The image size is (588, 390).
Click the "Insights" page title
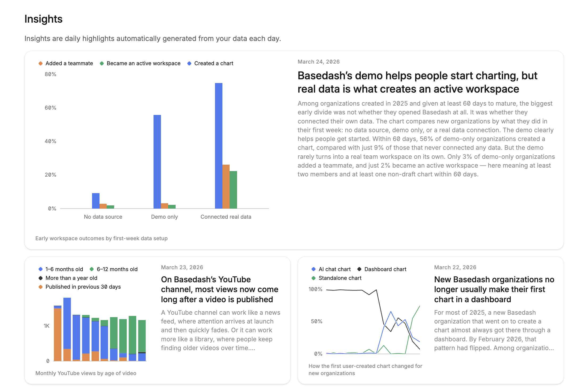[43, 19]
